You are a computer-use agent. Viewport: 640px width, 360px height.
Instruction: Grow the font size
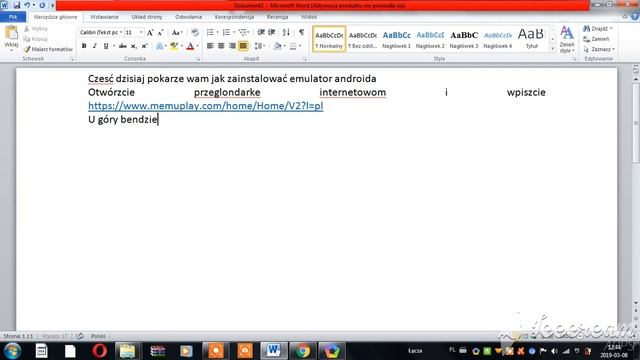[150, 32]
